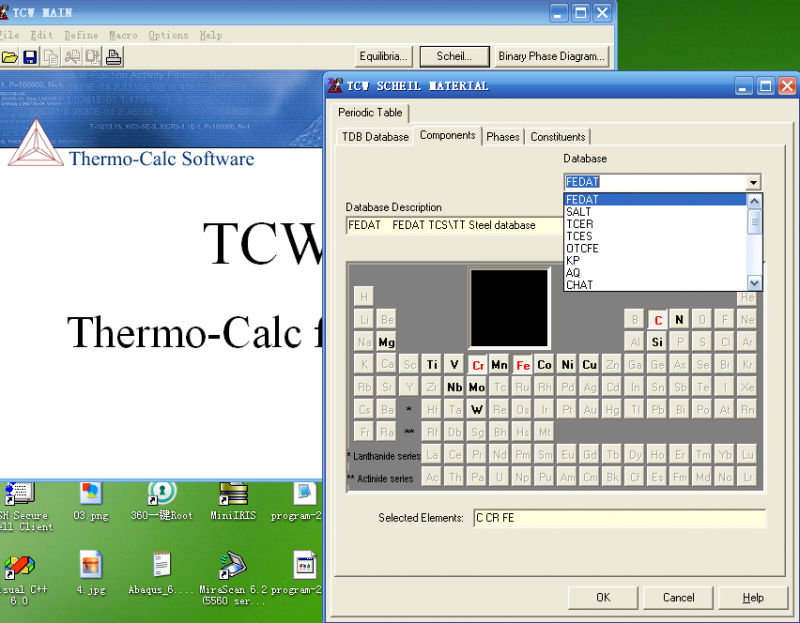Select the MiraScan 6.2 desktop shortcut
The width and height of the screenshot is (800, 623).
pos(233,578)
